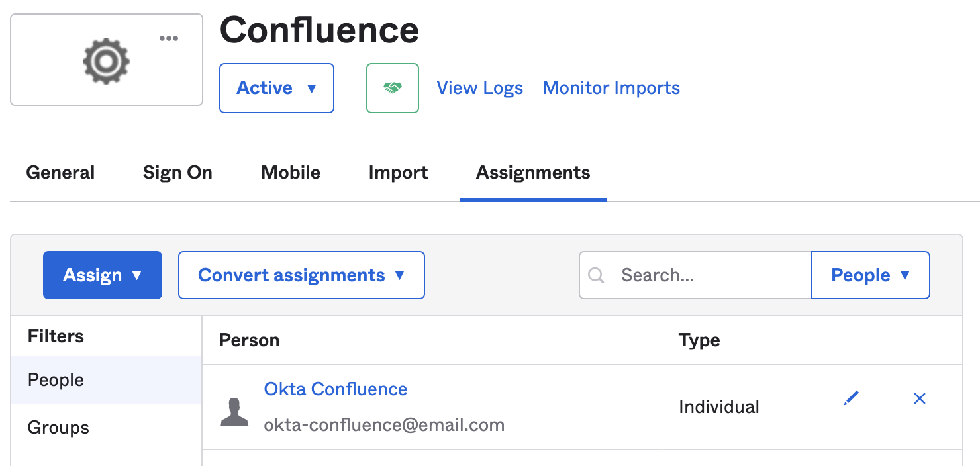Click into the Search assignments field

[x=709, y=275]
